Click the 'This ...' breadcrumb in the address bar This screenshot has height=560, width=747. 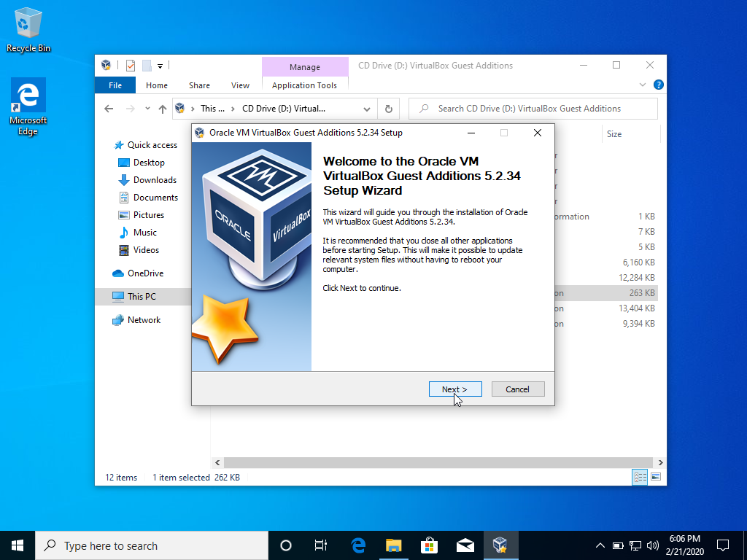pyautogui.click(x=212, y=109)
